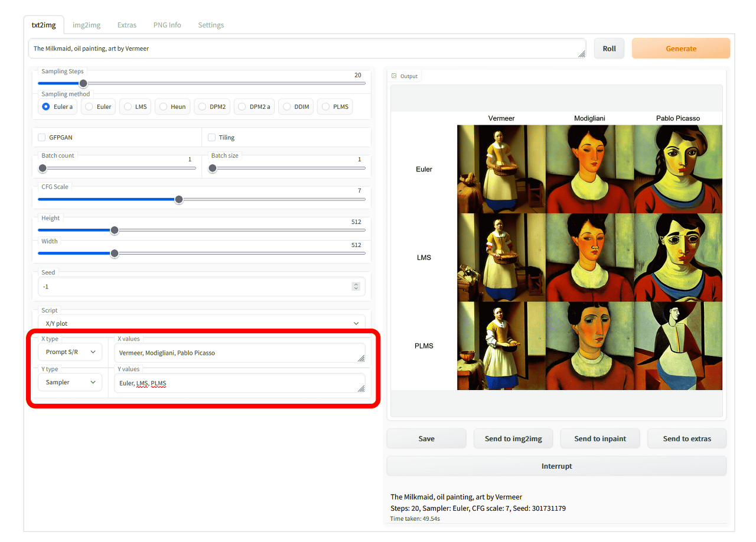Click the 'Modigliani' column header in output
756x542 pixels.
(589, 118)
